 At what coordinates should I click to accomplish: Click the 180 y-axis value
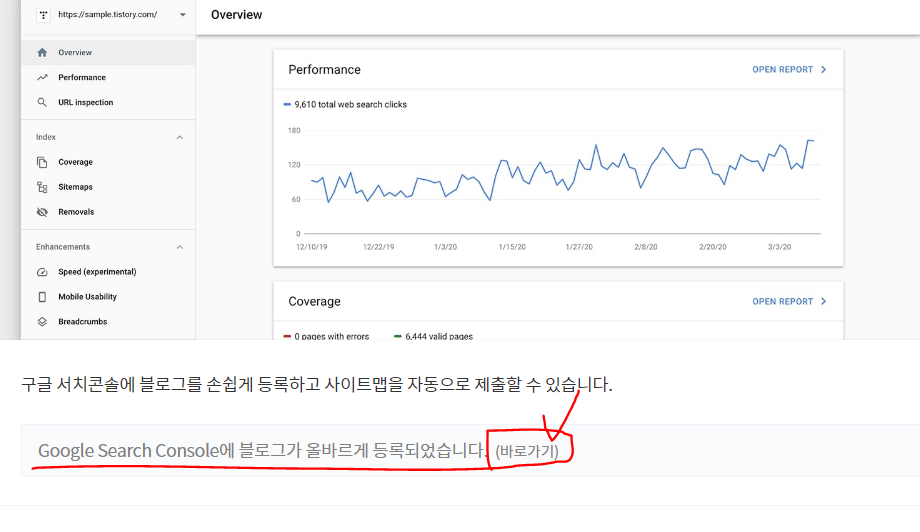coord(294,130)
